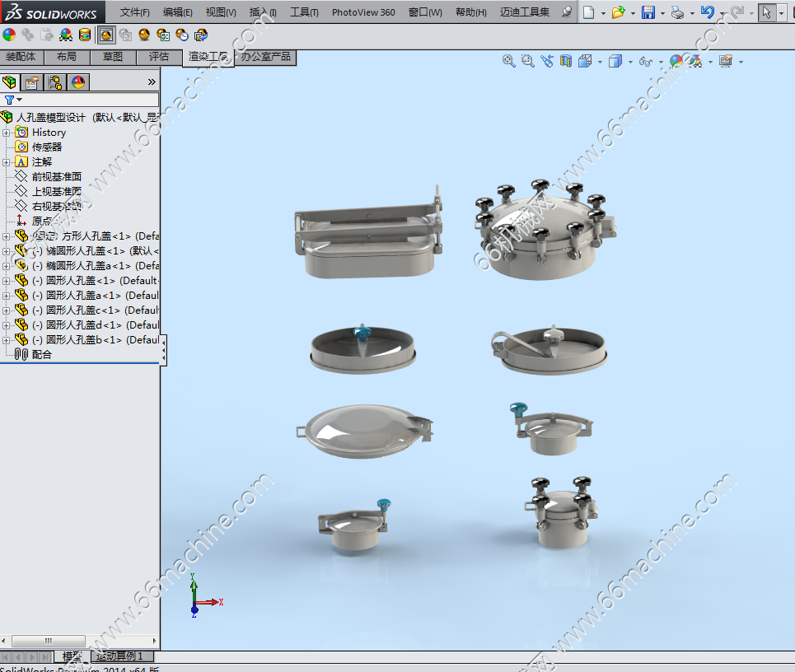Open the Hide/Show Items dropdown arrow
The height and width of the screenshot is (672, 795).
tap(661, 62)
